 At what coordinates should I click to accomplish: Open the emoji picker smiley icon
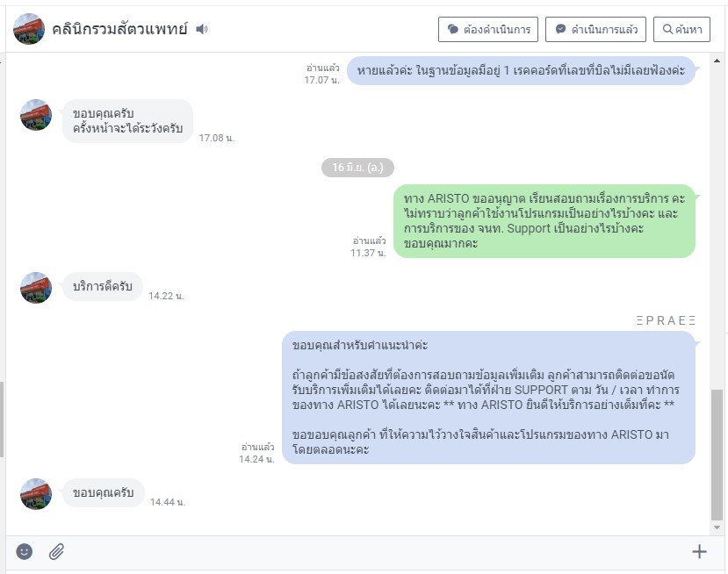(x=25, y=551)
